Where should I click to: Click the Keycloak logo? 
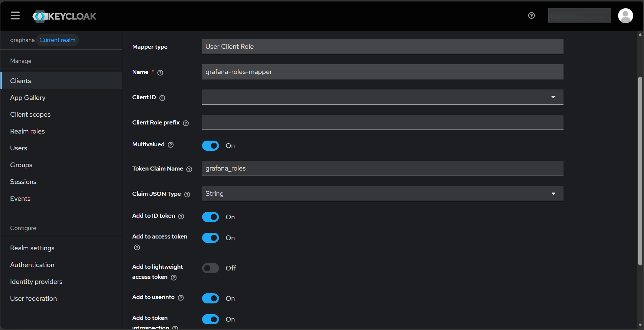[64, 16]
